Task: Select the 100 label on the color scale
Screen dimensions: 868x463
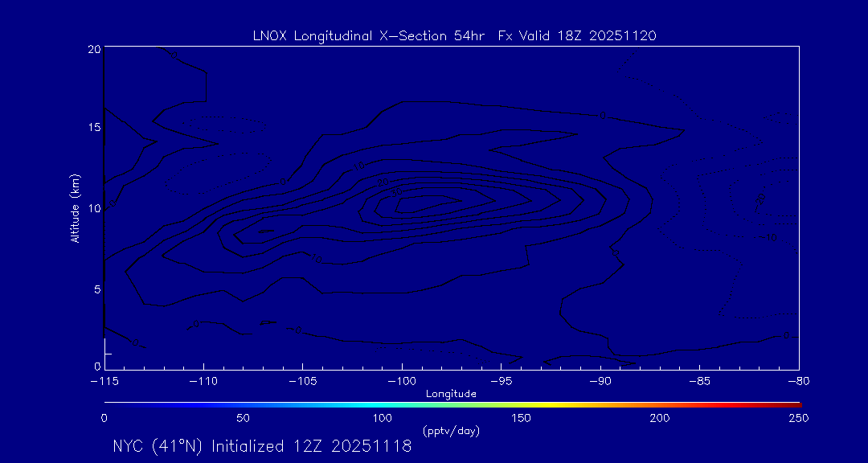Action: (382, 418)
